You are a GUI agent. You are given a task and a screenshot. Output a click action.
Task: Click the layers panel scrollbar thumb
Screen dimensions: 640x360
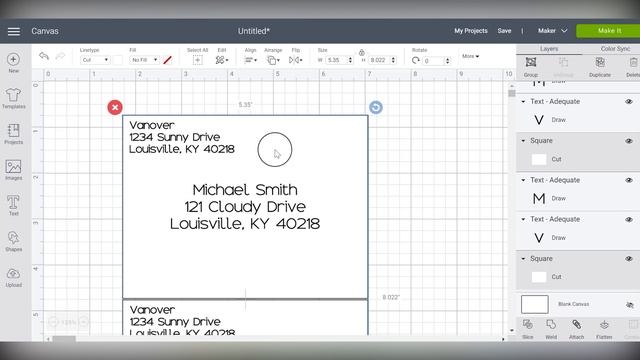coord(512,93)
